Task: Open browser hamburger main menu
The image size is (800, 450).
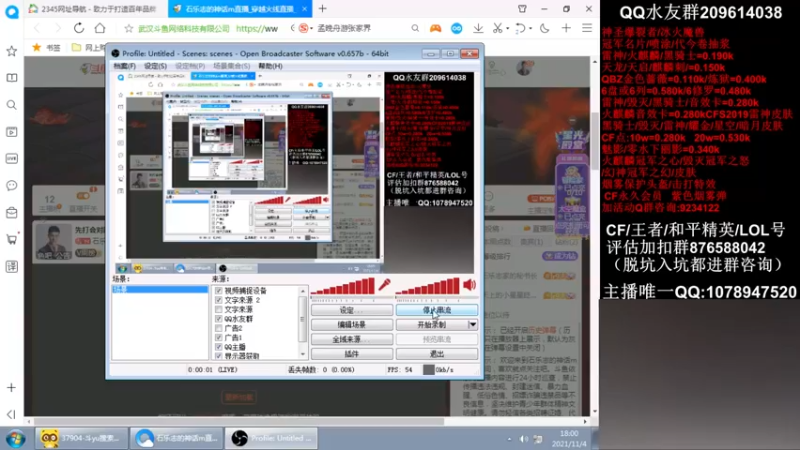Action: coord(587,28)
